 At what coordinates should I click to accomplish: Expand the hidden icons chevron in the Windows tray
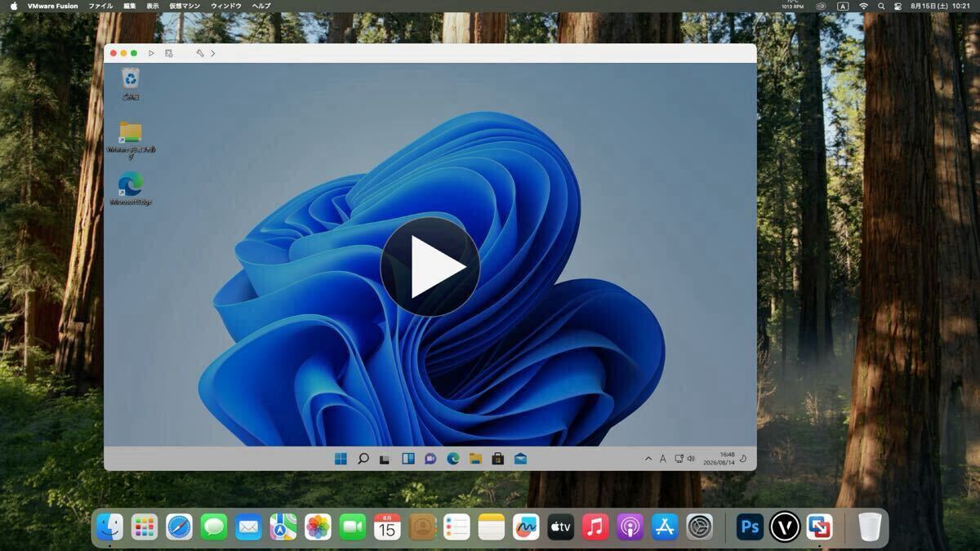pyautogui.click(x=648, y=459)
